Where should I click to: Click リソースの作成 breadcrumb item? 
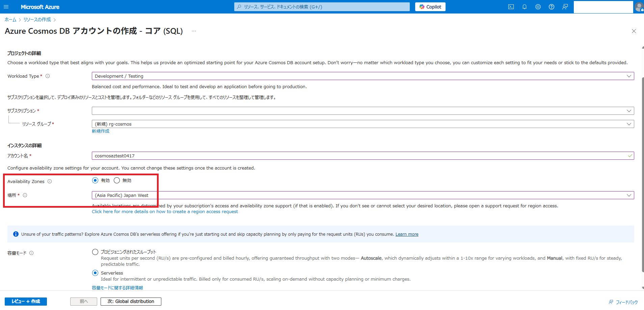37,20
